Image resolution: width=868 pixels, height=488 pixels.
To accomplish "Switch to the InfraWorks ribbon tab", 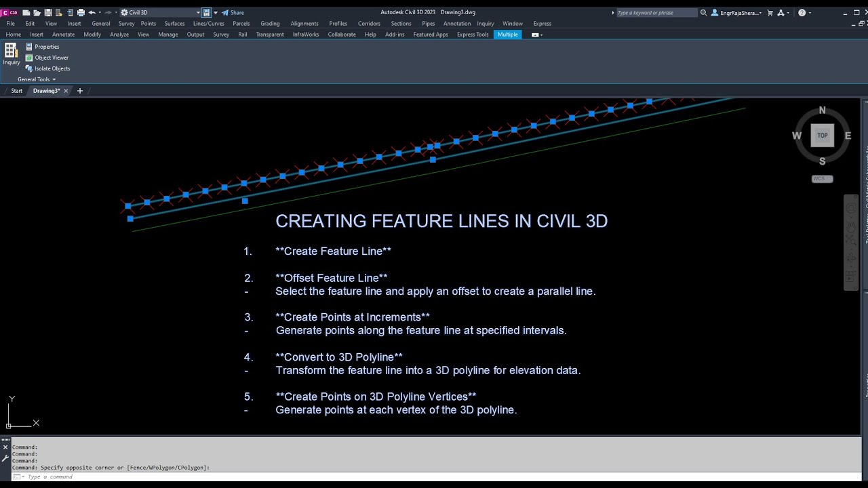I will tap(306, 35).
